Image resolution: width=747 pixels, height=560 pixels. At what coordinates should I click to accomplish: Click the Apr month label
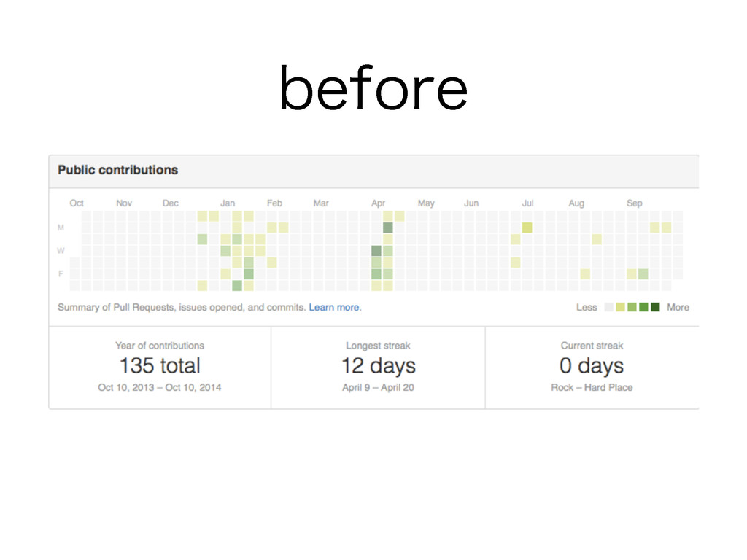pyautogui.click(x=379, y=203)
